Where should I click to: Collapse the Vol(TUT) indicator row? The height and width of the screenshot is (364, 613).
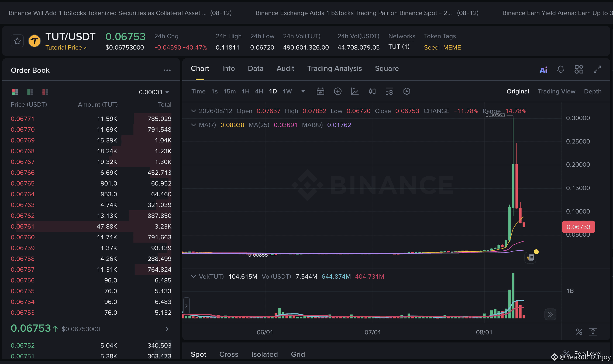193,276
